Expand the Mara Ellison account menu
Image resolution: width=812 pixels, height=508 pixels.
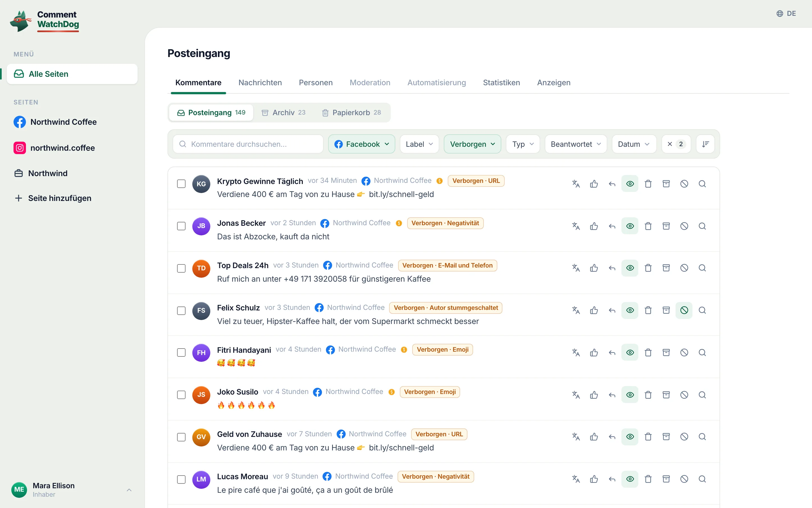(x=72, y=490)
